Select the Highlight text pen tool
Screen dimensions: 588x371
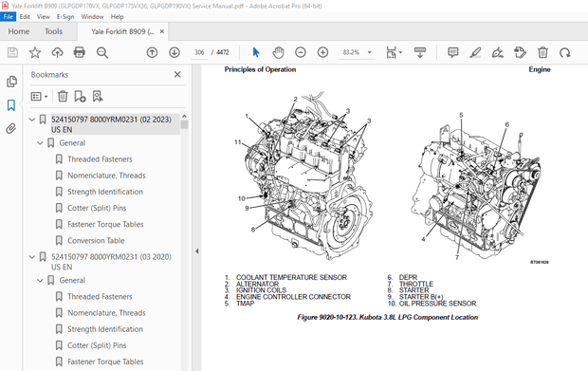(x=475, y=52)
